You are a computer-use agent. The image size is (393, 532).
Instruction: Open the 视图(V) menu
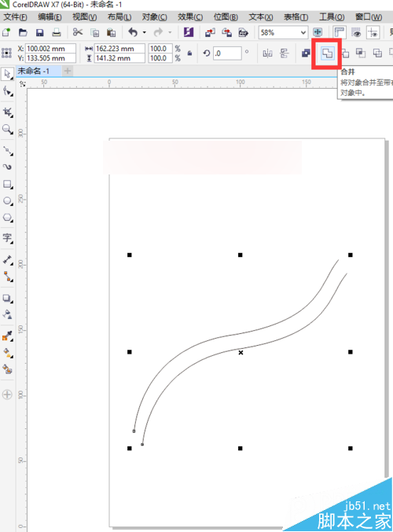[x=85, y=17]
